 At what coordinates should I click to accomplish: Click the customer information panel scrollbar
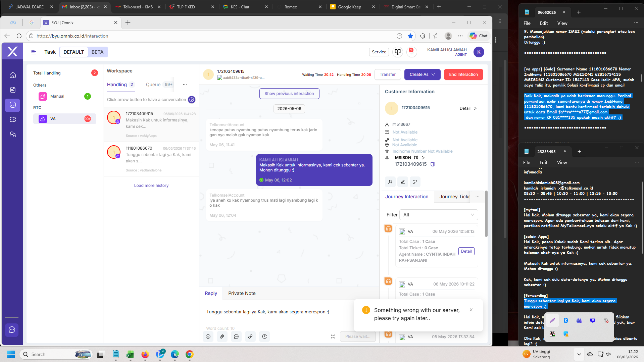pyautogui.click(x=486, y=214)
